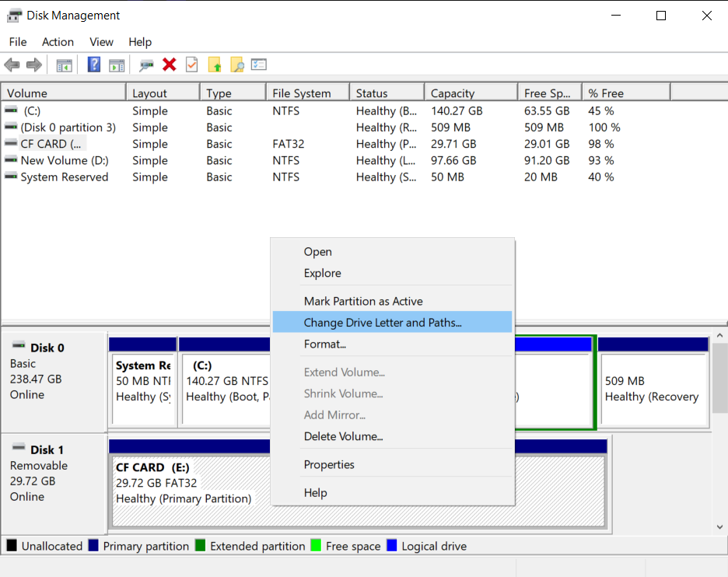Toggle the Show/Hide Console Tree icon
Screen dimensions: 728x577
click(64, 65)
